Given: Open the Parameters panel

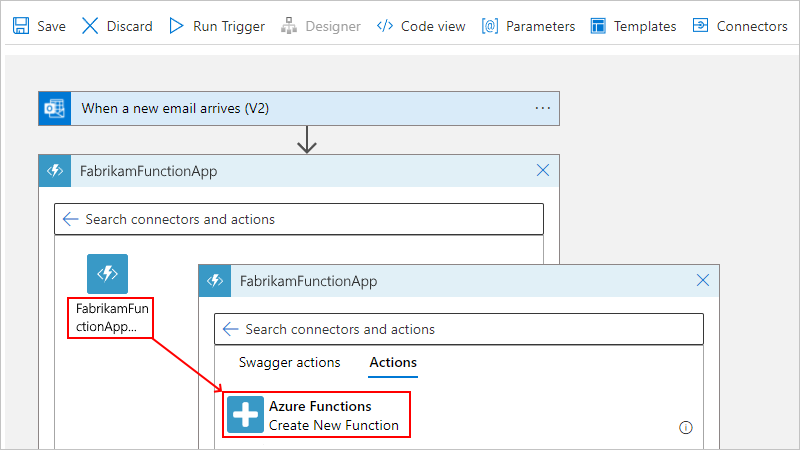Looking at the screenshot, I should pyautogui.click(x=528, y=26).
